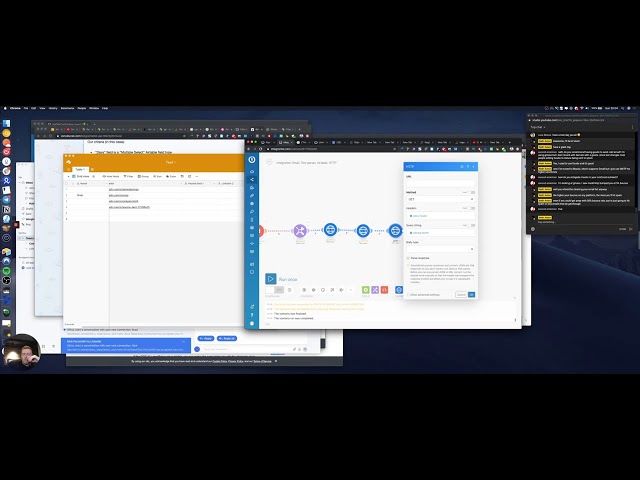Open the help question mark in Integromat sidebar
The width and height of the screenshot is (640, 480).
pos(252,315)
